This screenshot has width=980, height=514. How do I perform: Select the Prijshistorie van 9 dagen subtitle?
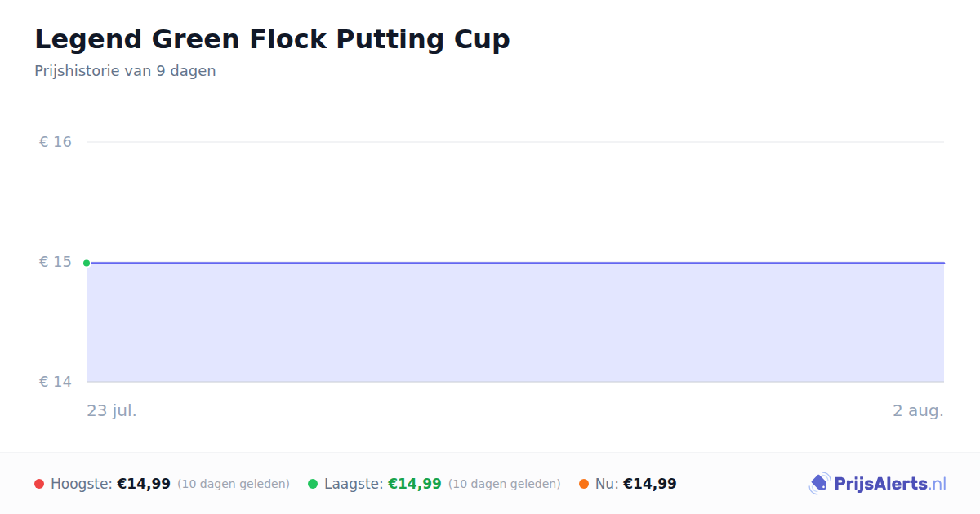(125, 71)
